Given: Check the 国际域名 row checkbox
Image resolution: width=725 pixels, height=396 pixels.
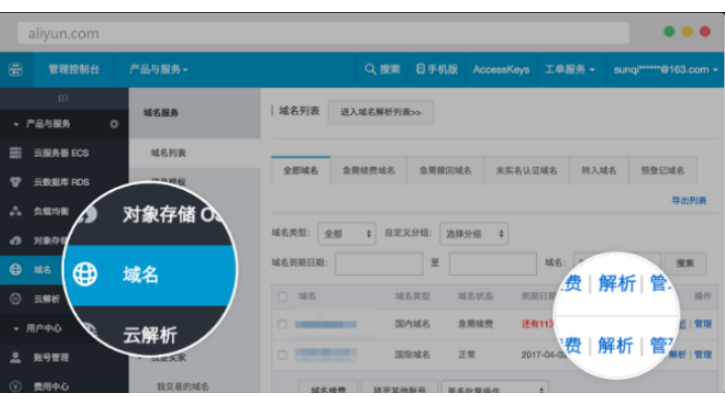Looking at the screenshot, I should (282, 355).
